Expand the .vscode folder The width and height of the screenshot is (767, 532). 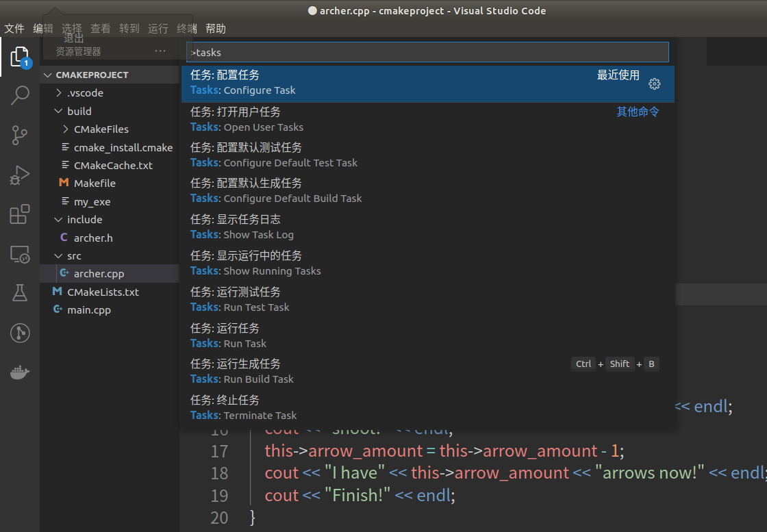[x=59, y=93]
